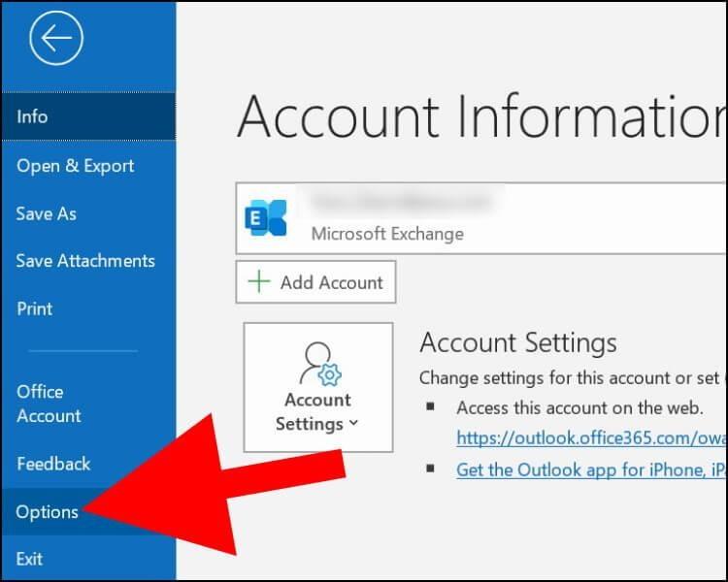Click the Microsoft Exchange account icon

(x=266, y=218)
